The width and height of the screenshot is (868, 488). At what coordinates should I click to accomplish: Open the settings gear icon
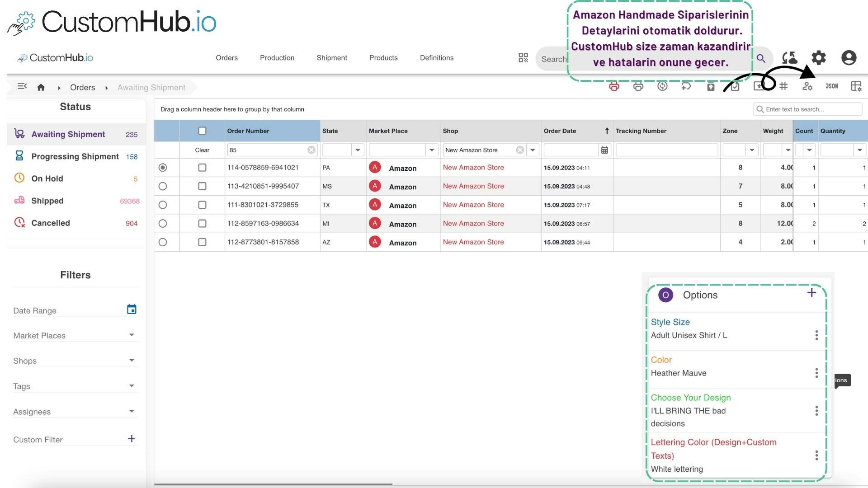pyautogui.click(x=819, y=58)
